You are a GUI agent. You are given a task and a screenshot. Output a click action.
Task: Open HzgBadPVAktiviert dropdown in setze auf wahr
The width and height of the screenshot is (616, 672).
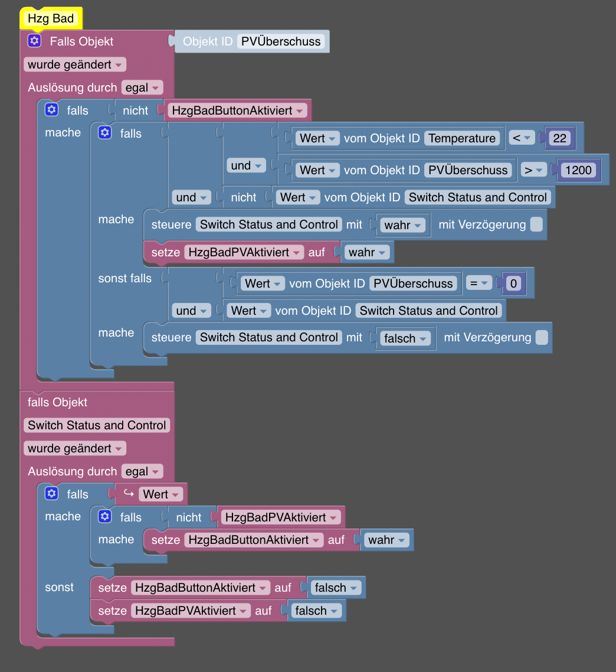click(x=244, y=252)
